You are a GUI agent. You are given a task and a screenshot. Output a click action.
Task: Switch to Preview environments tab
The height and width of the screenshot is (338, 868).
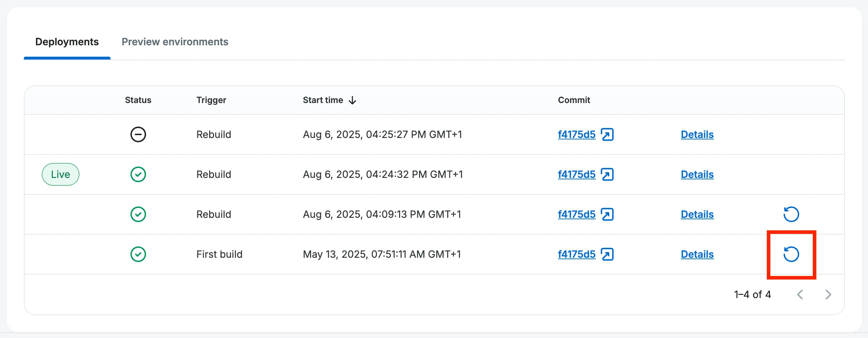click(175, 42)
